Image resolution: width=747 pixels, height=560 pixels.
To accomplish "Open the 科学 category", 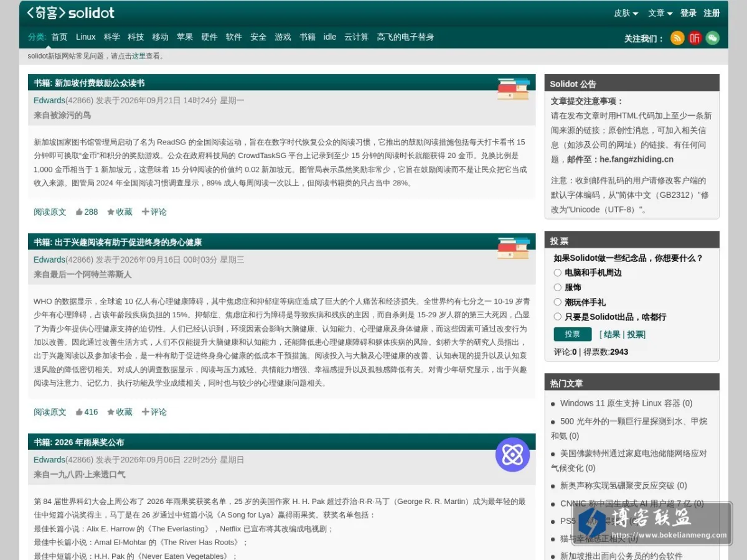I will (112, 37).
